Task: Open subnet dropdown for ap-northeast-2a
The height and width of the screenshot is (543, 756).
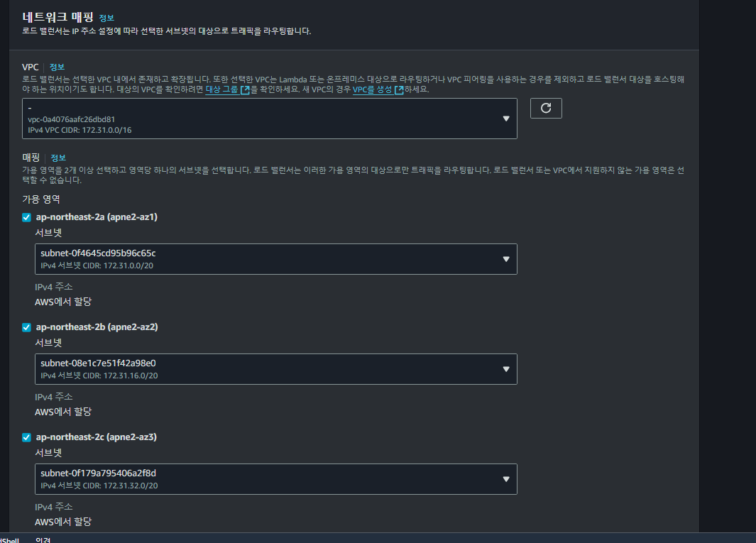Action: click(276, 259)
